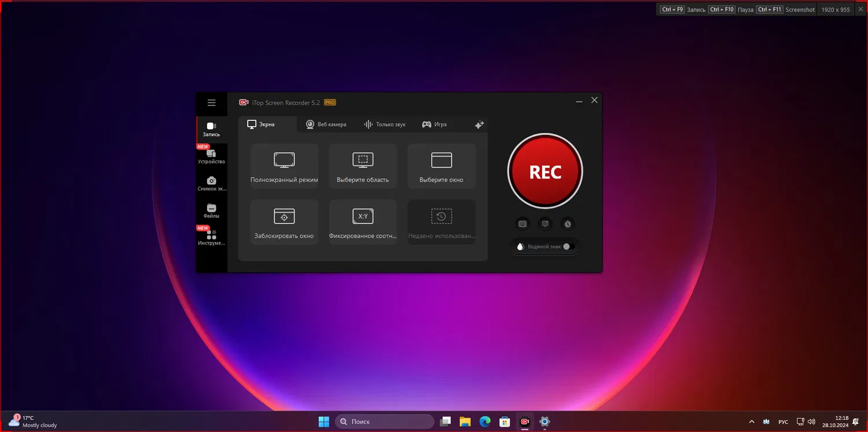The height and width of the screenshot is (432, 868).
Task: Switch to the Веб камера tab
Action: point(326,124)
